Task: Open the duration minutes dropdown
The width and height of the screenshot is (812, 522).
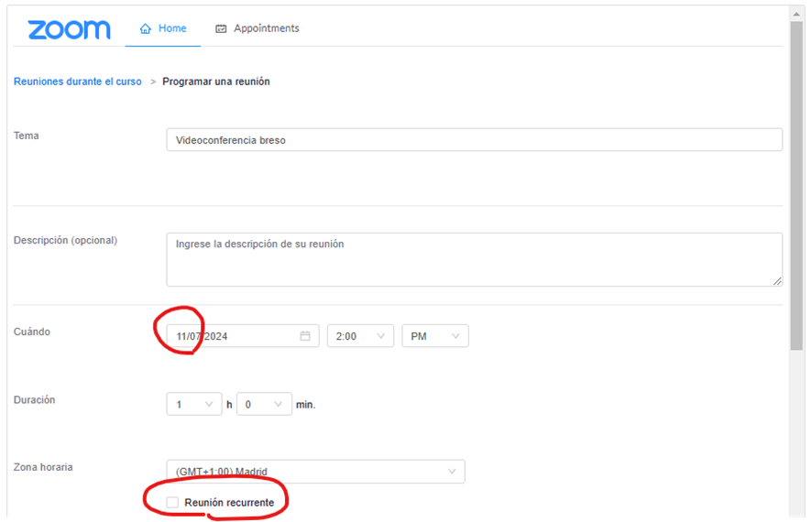Action: [x=264, y=404]
